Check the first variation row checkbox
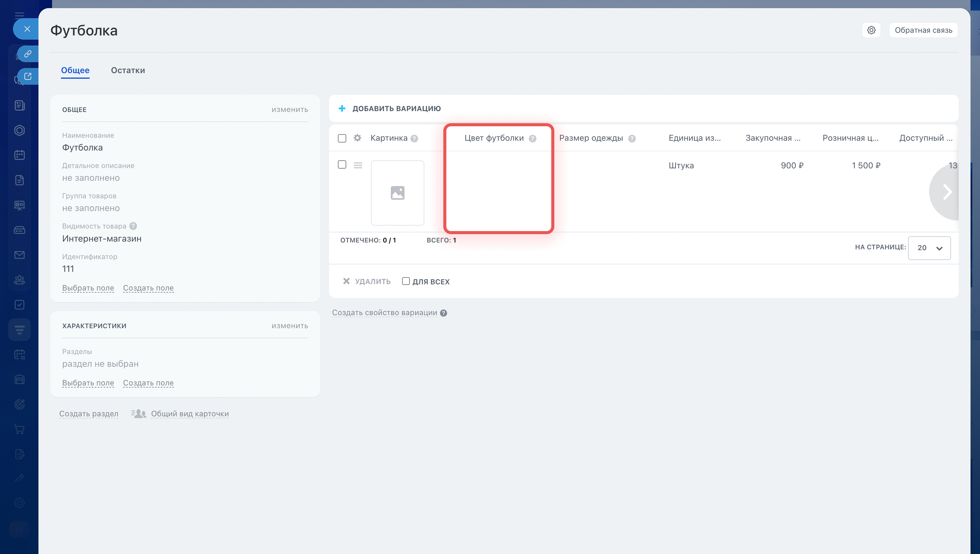Screen dimensions: 980x554 coord(342,164)
